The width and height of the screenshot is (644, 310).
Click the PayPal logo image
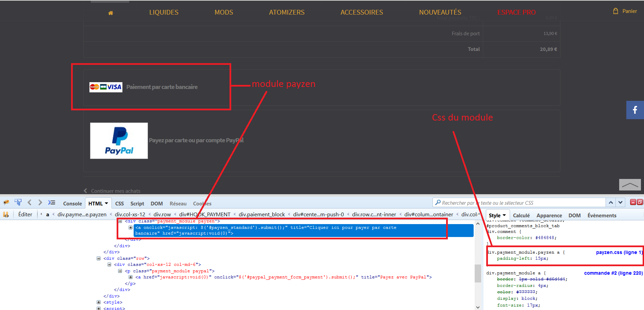point(119,141)
